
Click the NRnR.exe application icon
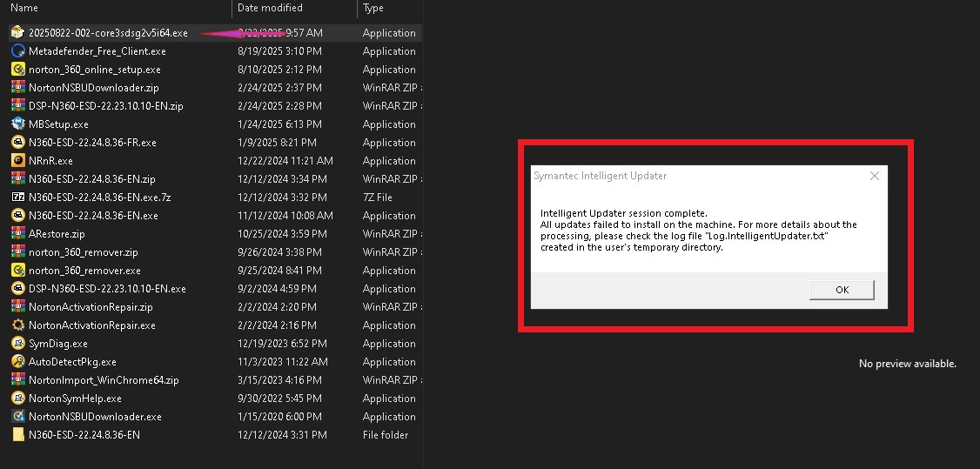point(18,161)
